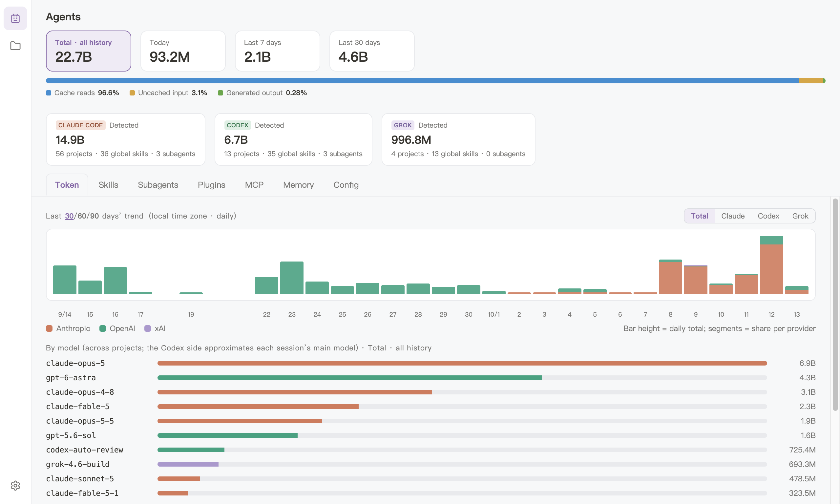Click the tallest chart bar for day 12
The image size is (840, 504).
771,264
